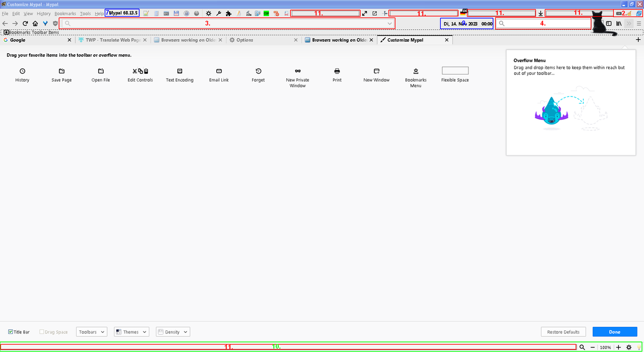Click the History clock icon item
The width and height of the screenshot is (644, 352).
[22, 75]
